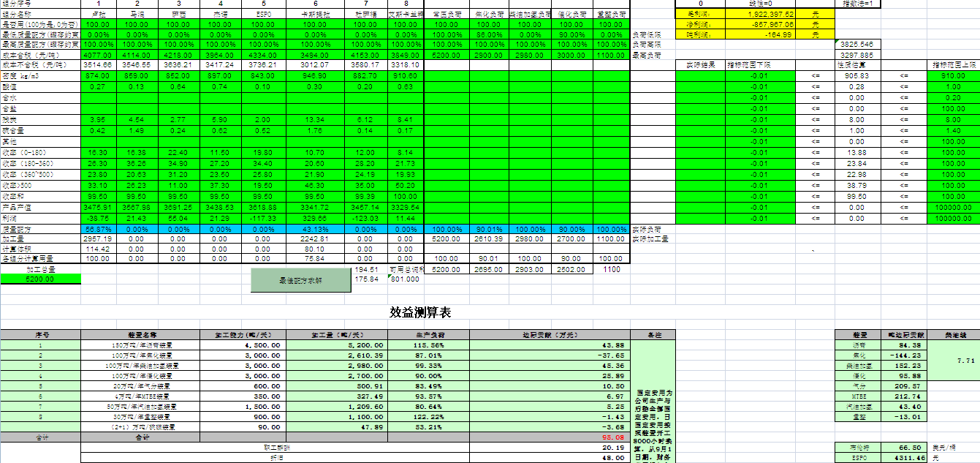
Task: Select the 卡斯提拉 component name header
Action: [x=314, y=14]
